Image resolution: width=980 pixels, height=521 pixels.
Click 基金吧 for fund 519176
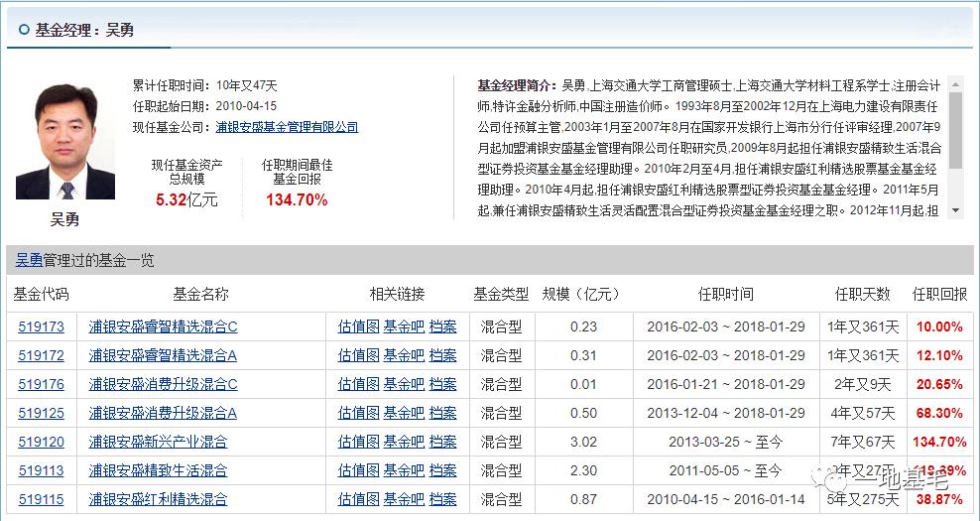[x=404, y=384]
